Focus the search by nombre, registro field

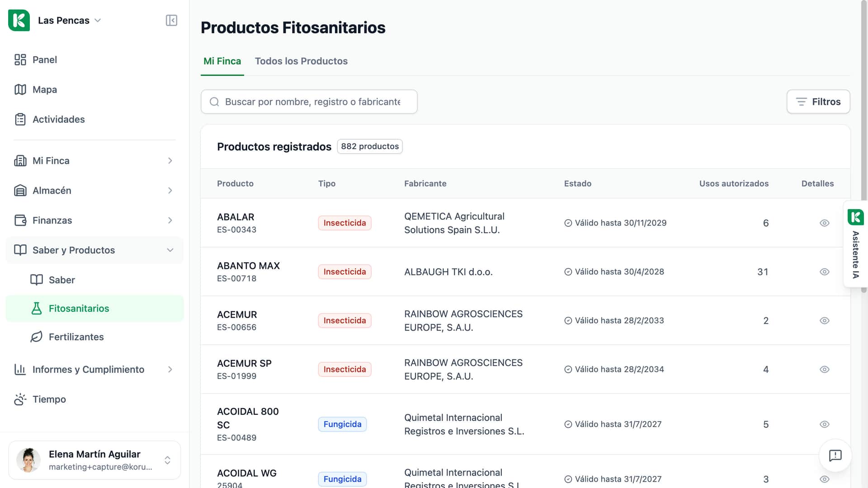[x=309, y=102]
